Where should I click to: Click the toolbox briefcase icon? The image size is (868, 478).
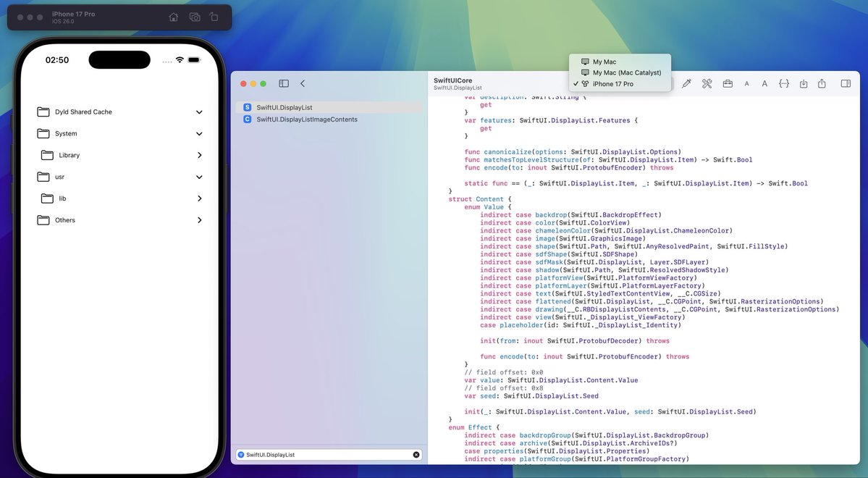(728, 83)
